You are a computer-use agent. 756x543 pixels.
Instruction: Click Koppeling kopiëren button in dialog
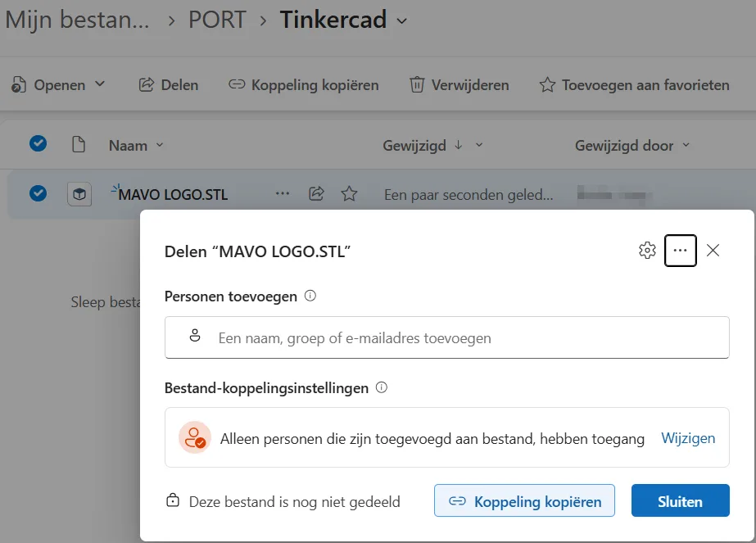pos(524,500)
